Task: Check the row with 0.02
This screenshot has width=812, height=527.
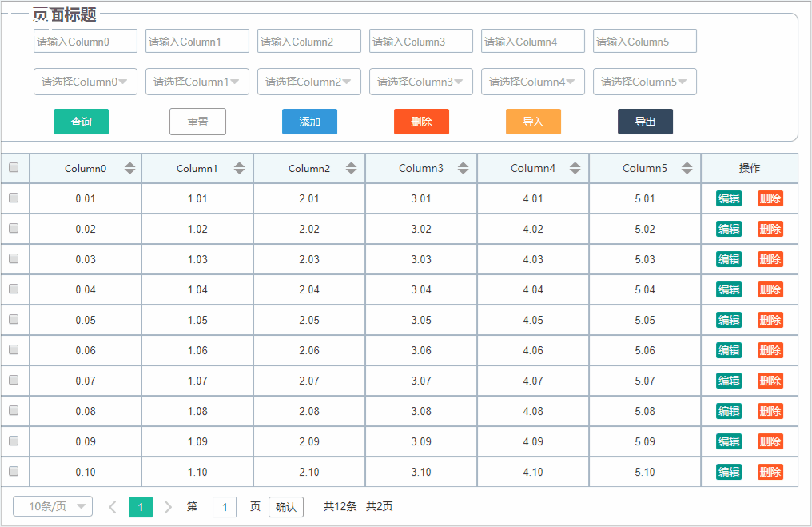Action: [x=14, y=228]
